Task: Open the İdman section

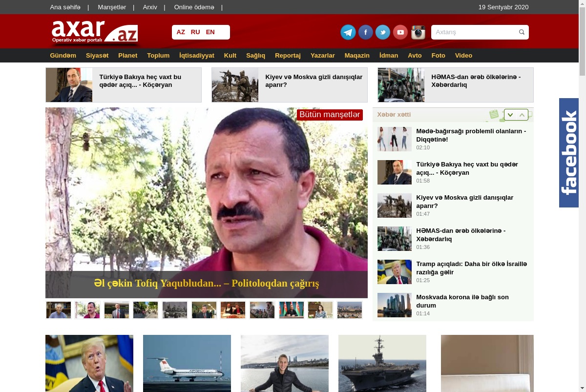Action: click(389, 56)
